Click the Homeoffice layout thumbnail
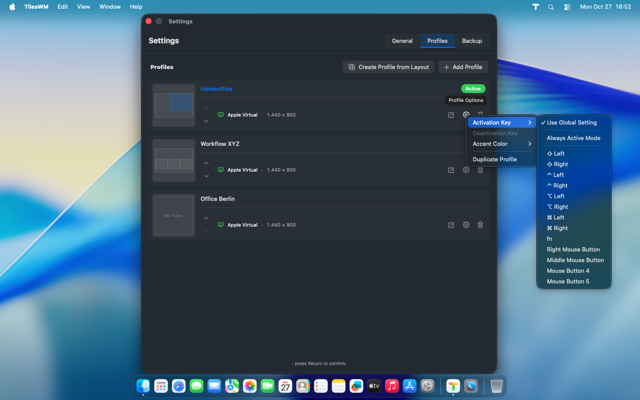This screenshot has width=640, height=400. [174, 105]
